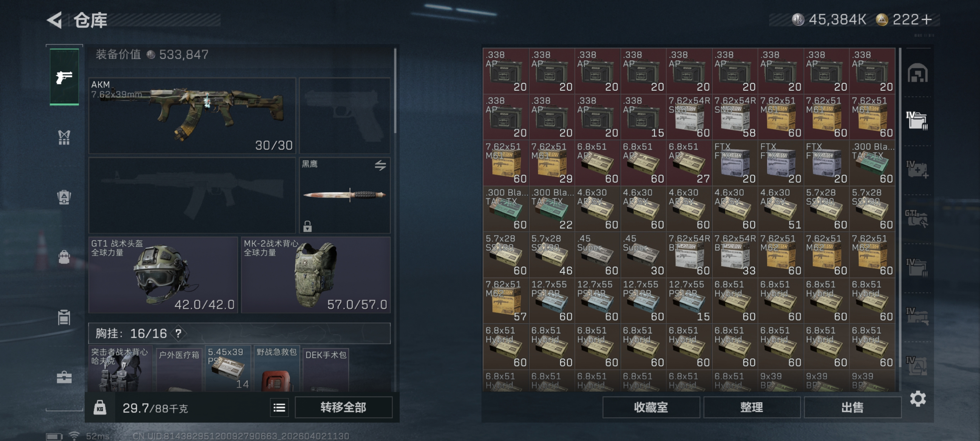Toggle the list view icon beside 转移全部
Image resolution: width=980 pixels, height=441 pixels.
279,407
